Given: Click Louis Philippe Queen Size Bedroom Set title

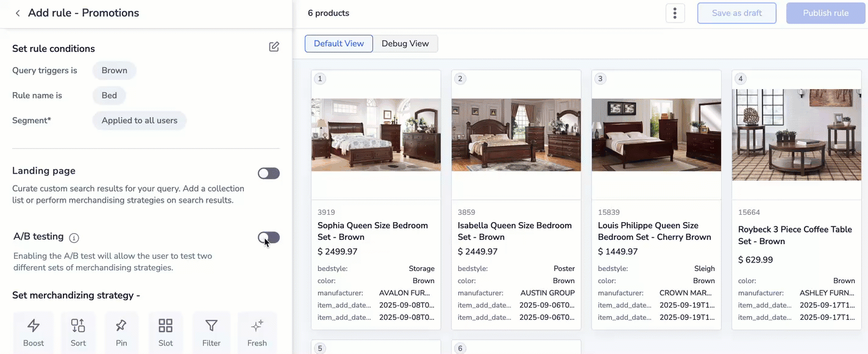Looking at the screenshot, I should [x=655, y=231].
